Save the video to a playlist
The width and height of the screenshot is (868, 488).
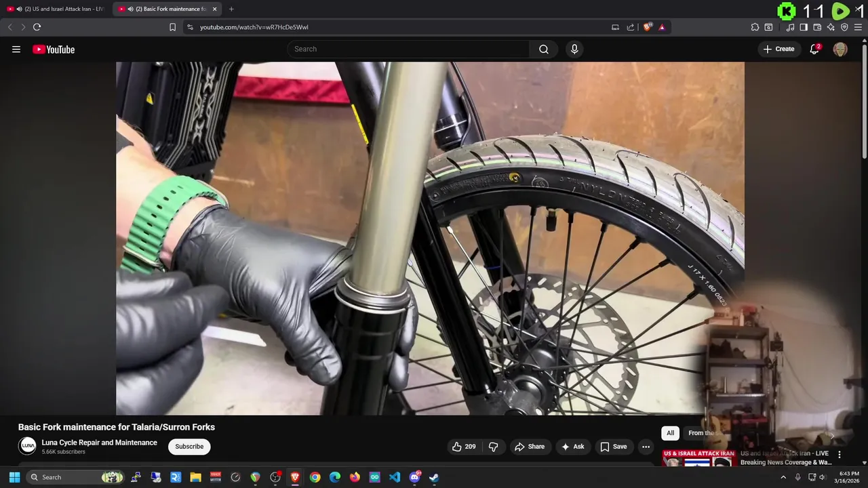point(614,447)
